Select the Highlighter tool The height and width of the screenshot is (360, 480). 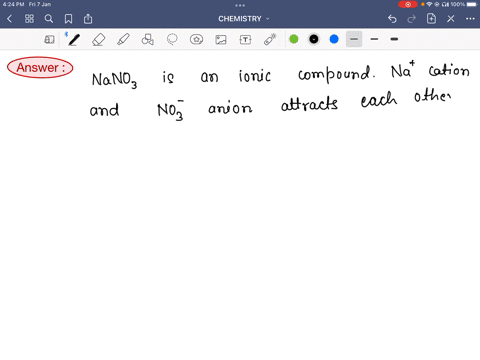tap(123, 39)
